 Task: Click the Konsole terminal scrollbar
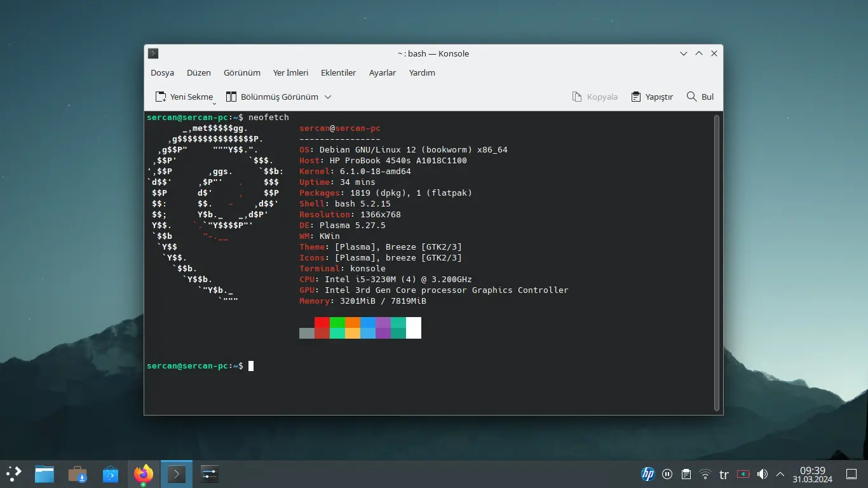point(717,262)
